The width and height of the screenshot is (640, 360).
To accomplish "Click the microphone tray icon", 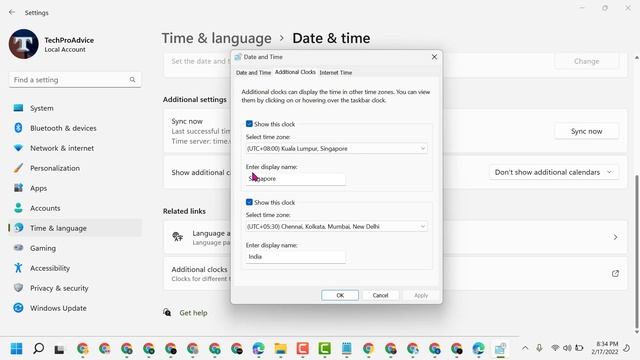I will (539, 348).
